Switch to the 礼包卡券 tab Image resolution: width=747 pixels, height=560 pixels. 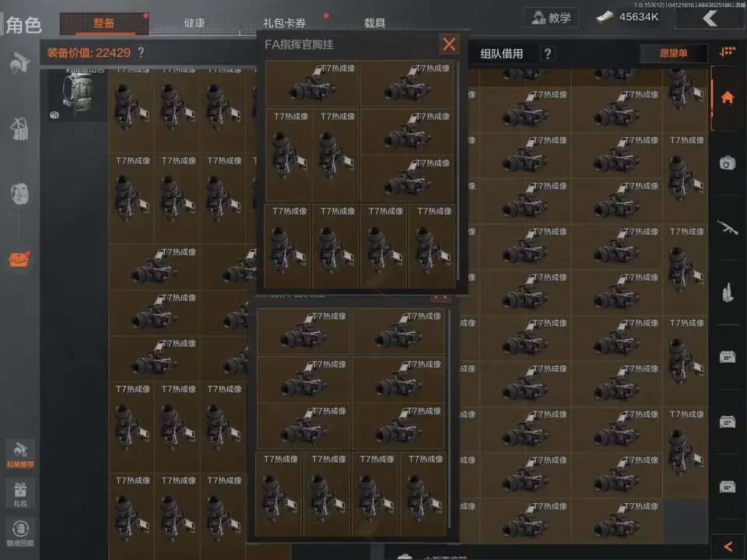tap(284, 23)
